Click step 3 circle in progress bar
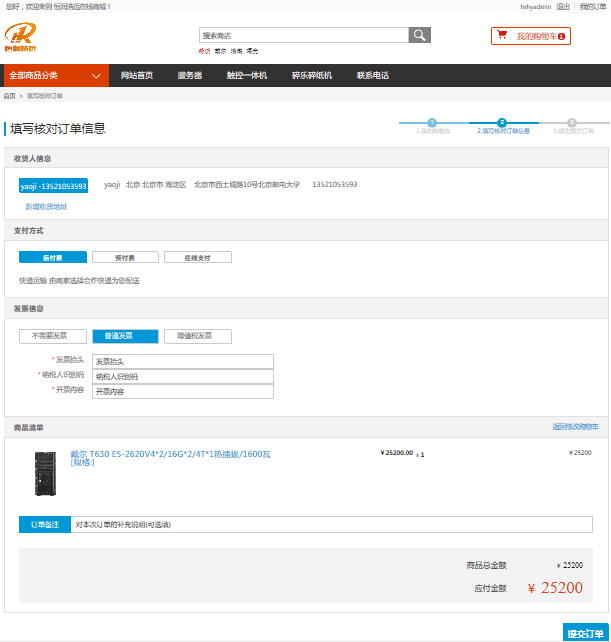 coord(572,122)
